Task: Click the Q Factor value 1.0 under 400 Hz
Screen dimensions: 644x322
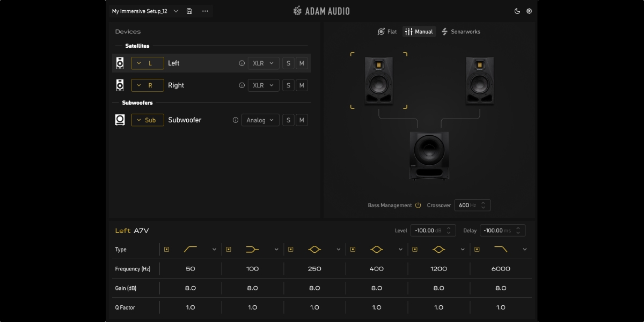Action: [377, 308]
